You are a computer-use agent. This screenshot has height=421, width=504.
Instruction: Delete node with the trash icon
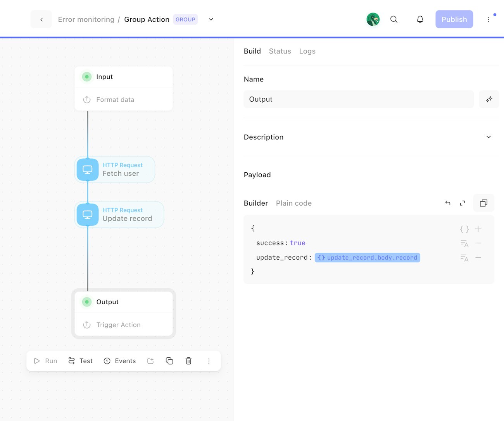point(188,361)
